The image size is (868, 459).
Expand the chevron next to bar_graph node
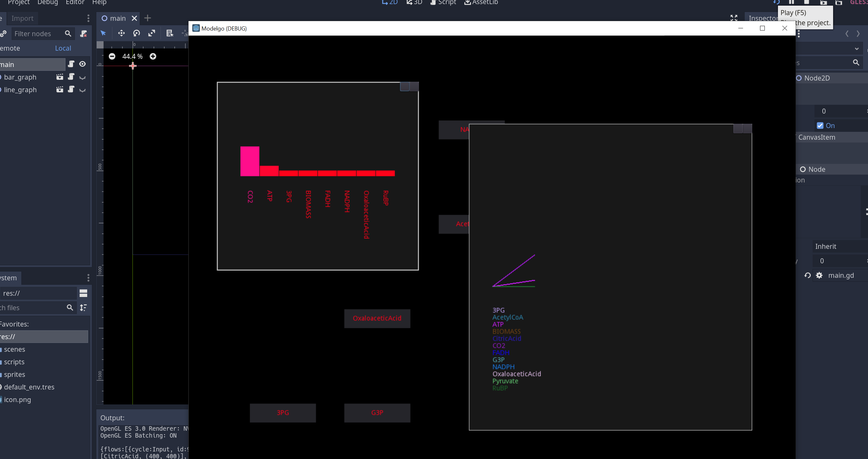tap(82, 78)
